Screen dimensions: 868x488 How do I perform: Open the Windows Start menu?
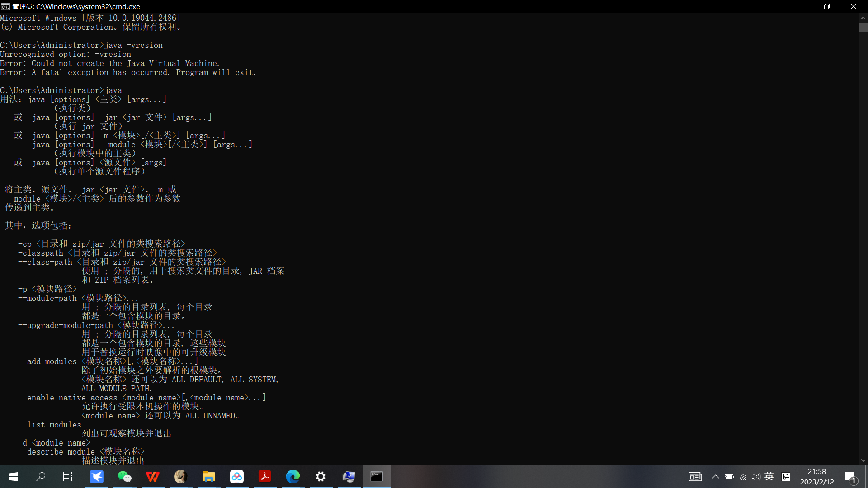[x=14, y=476]
